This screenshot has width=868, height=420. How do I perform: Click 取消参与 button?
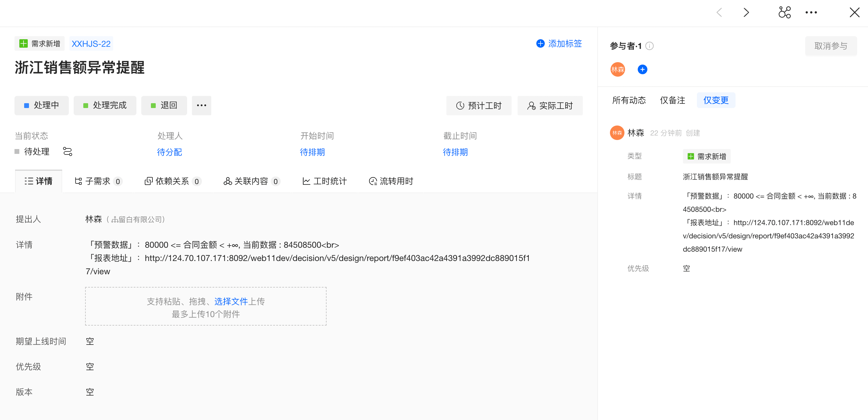(x=831, y=46)
